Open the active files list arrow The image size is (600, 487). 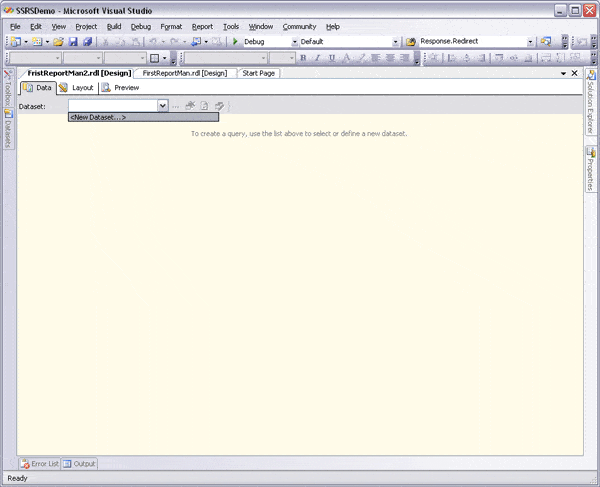pos(563,73)
